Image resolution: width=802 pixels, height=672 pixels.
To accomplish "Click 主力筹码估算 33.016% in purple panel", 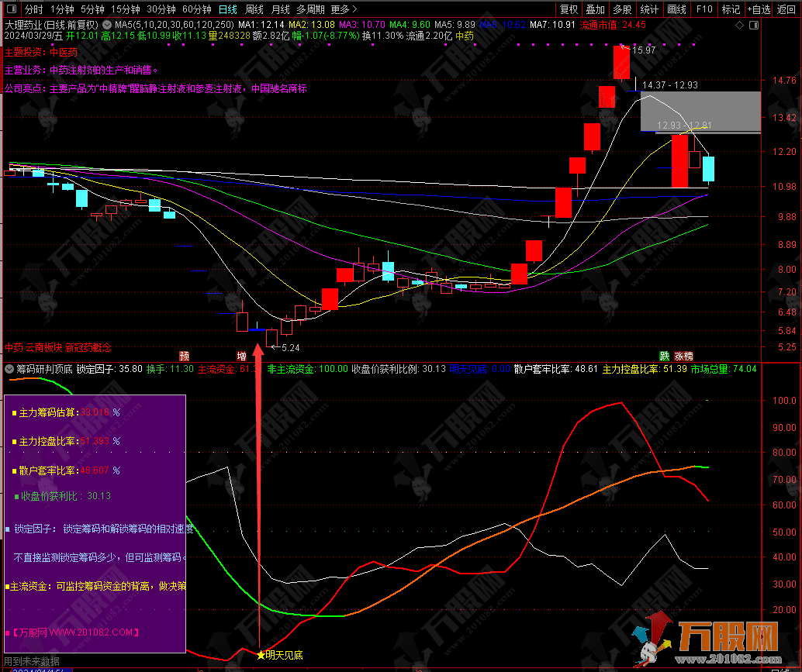I will pos(67,412).
